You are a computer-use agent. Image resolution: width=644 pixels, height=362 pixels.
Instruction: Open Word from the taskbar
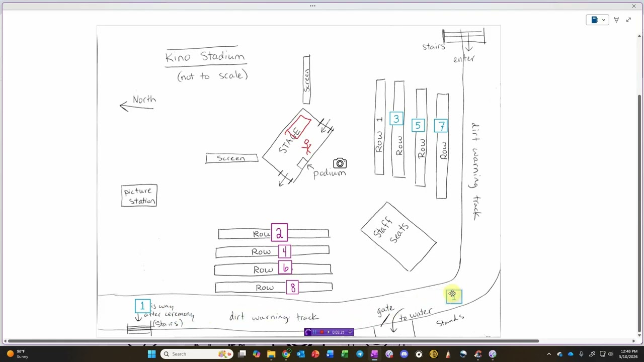tap(330, 354)
